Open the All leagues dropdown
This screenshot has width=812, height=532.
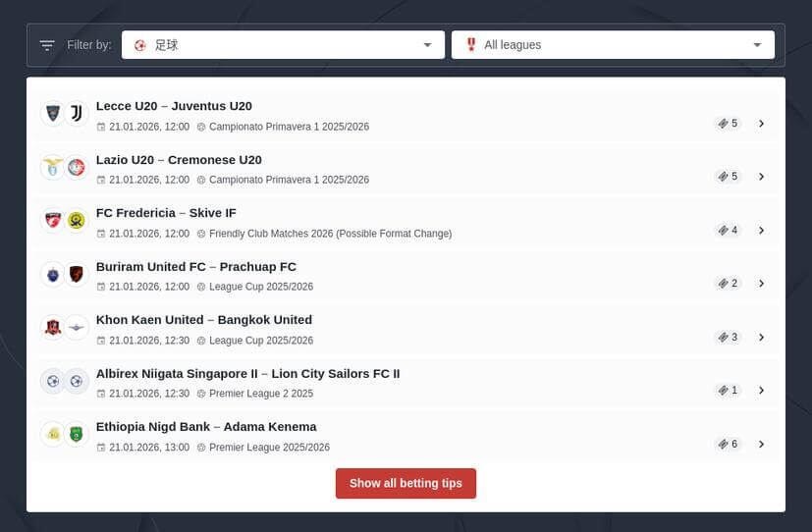click(x=613, y=45)
